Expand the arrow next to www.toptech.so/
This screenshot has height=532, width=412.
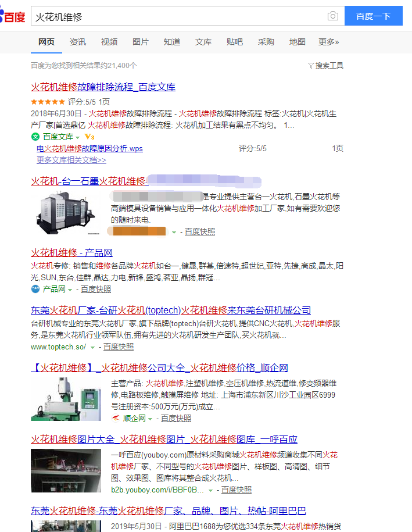pyautogui.click(x=92, y=348)
